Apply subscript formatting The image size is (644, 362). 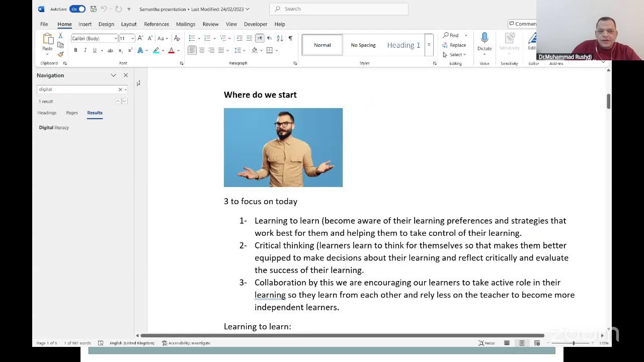tap(120, 50)
